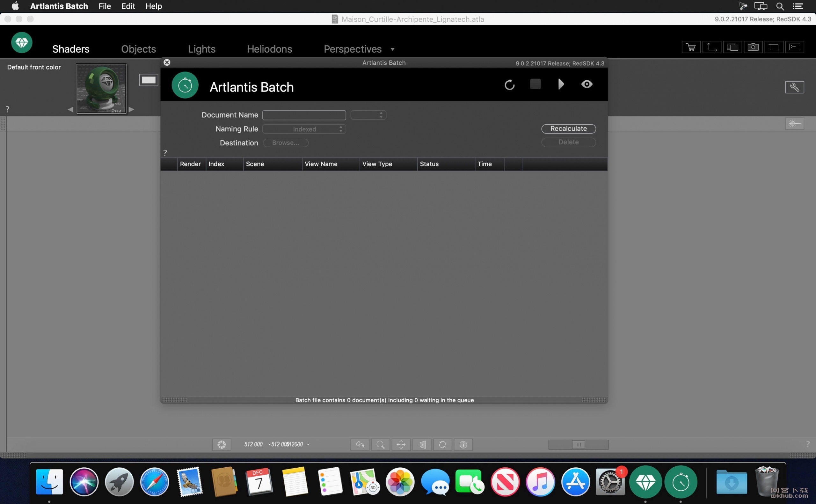Click the camera render icon in main toolbar

[753, 47]
